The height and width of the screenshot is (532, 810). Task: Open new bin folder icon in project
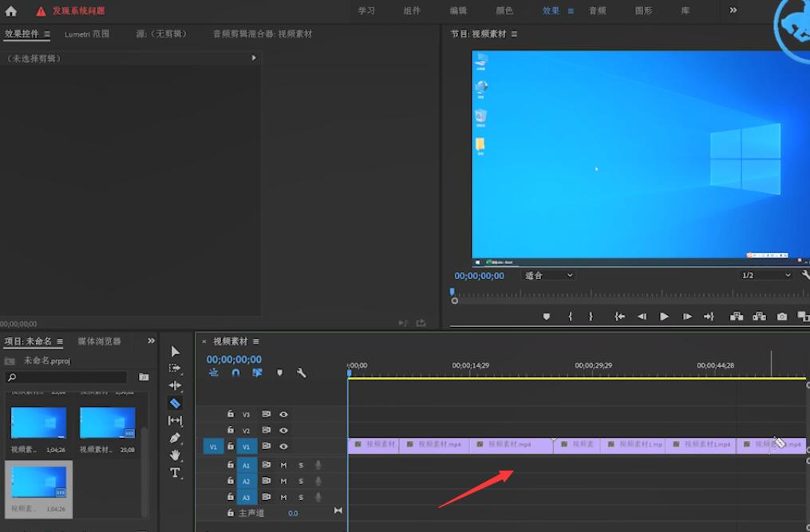(144, 377)
